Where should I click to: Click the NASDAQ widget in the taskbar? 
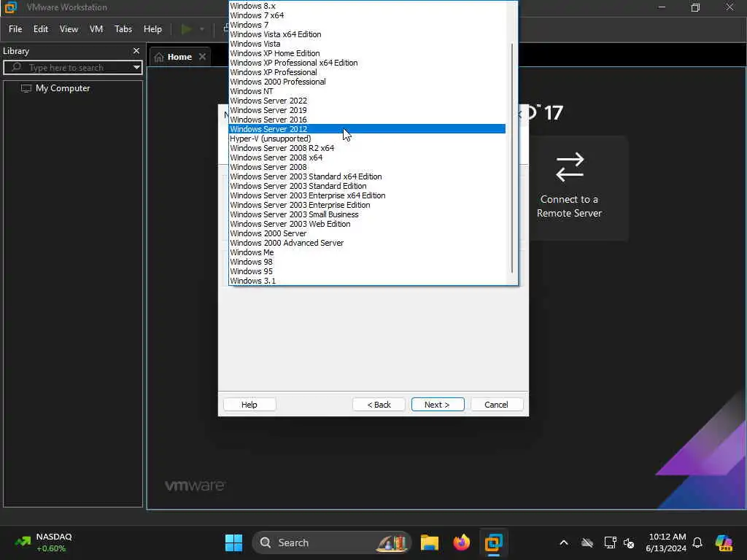pos(43,542)
